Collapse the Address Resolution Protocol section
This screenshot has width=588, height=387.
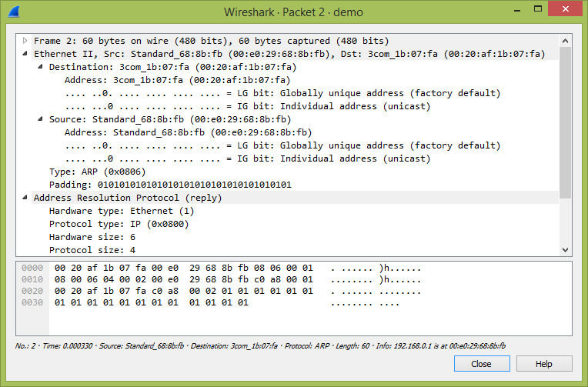click(x=25, y=198)
